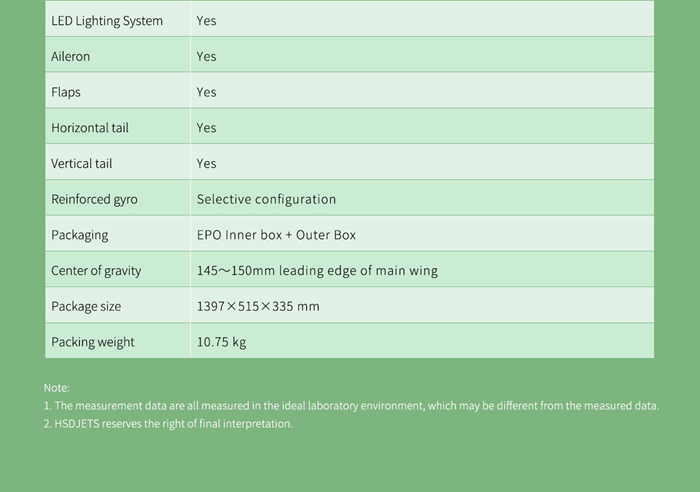Click "Yes" value for LED Lighting System

pyautogui.click(x=206, y=21)
